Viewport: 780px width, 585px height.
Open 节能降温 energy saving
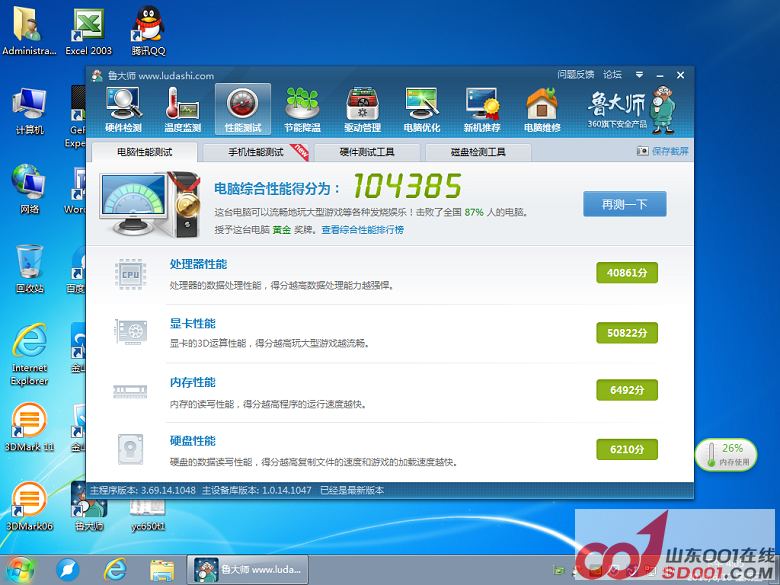click(x=302, y=109)
